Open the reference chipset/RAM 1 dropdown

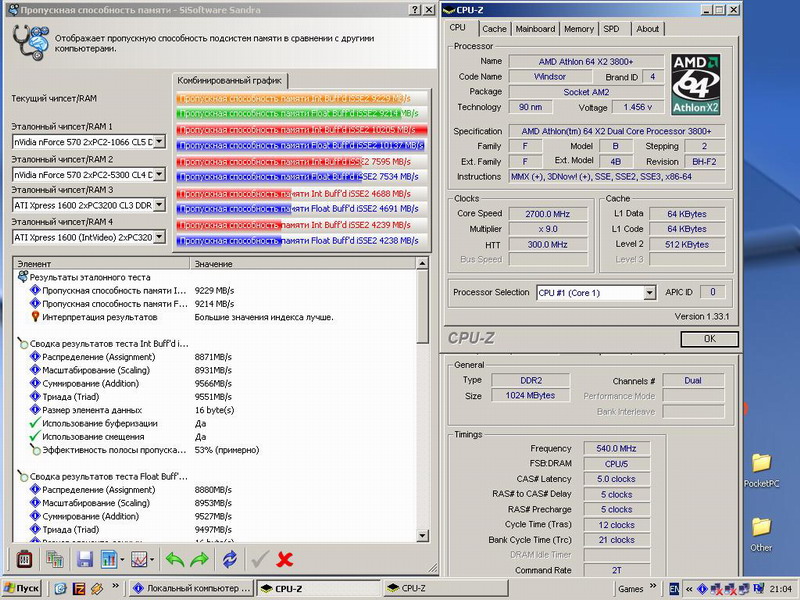(159, 141)
